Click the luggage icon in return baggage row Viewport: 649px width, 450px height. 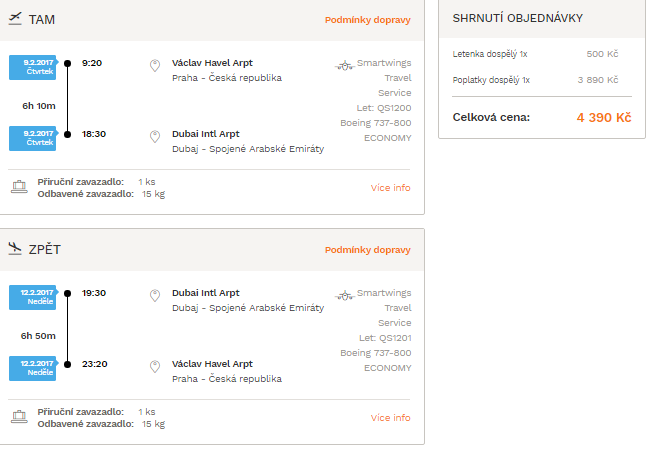coord(19,417)
